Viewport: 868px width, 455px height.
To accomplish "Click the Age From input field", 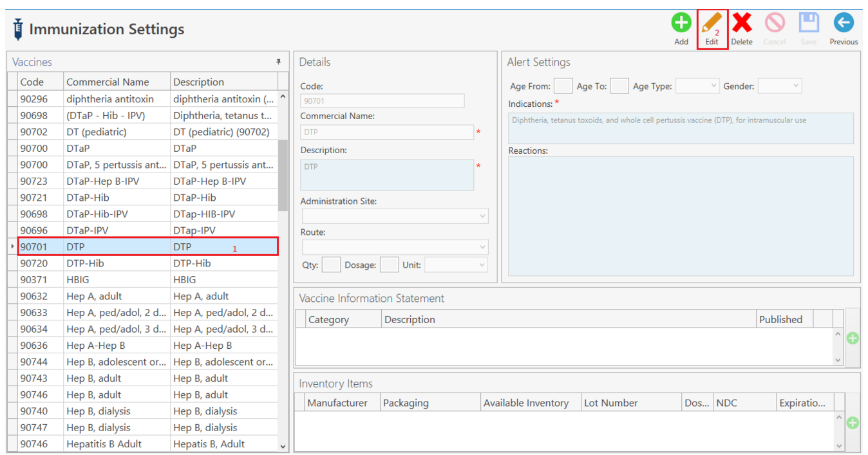I will 563,85.
